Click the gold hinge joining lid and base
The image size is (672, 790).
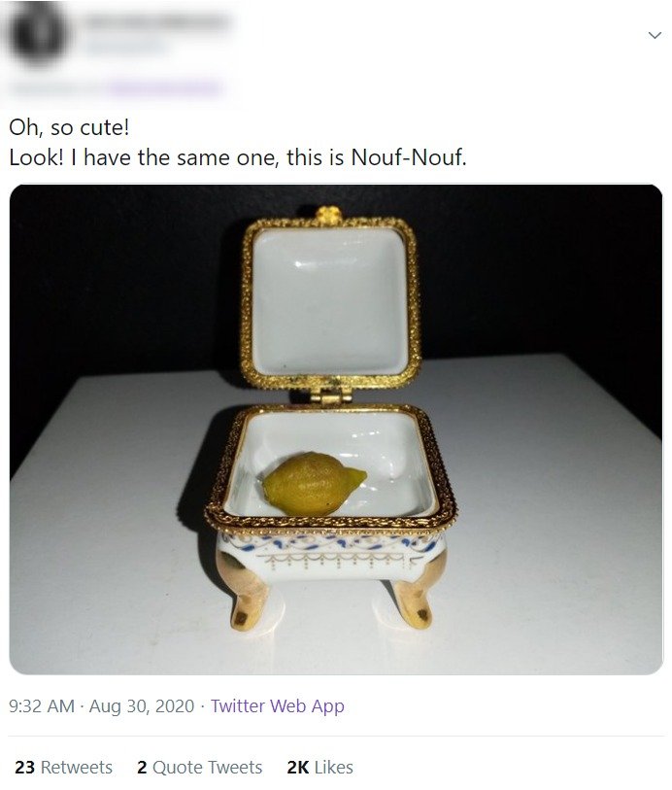[330, 396]
